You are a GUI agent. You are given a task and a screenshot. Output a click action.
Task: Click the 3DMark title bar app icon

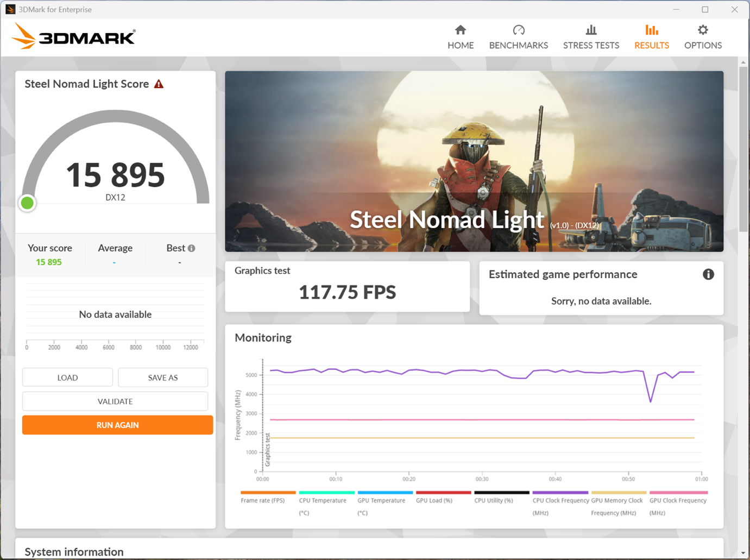(10, 9)
